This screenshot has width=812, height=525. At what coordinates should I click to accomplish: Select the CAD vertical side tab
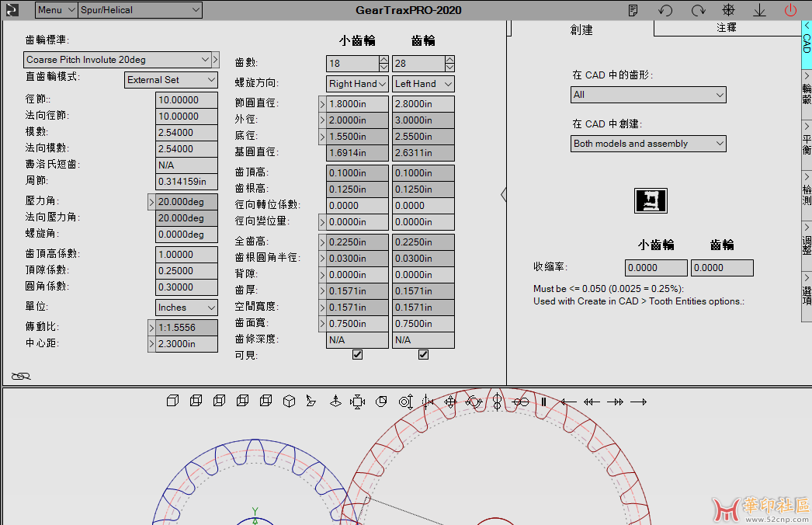pos(807,44)
